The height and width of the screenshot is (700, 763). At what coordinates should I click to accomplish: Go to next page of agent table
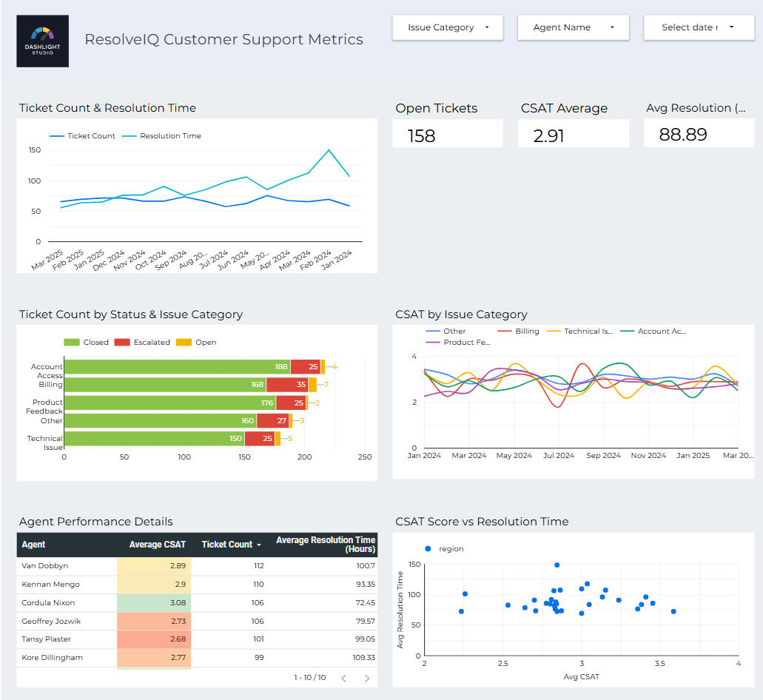click(x=366, y=678)
